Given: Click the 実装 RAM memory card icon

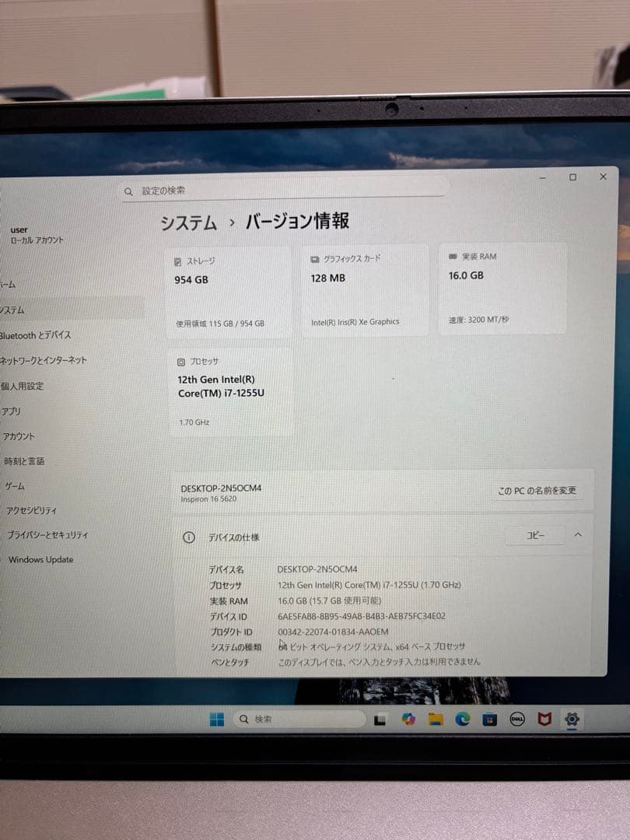Looking at the screenshot, I should tap(454, 257).
